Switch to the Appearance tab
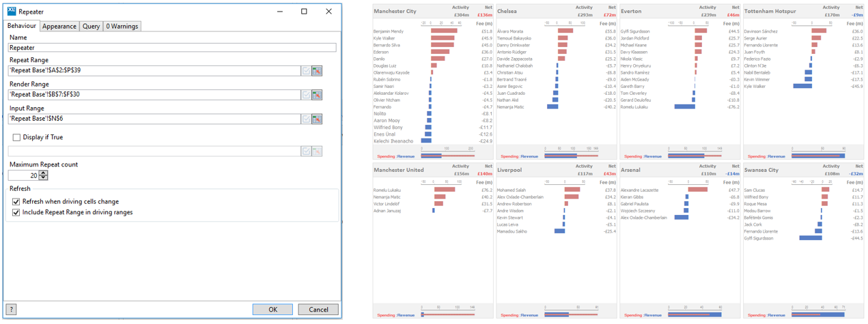868x324 pixels. point(59,26)
